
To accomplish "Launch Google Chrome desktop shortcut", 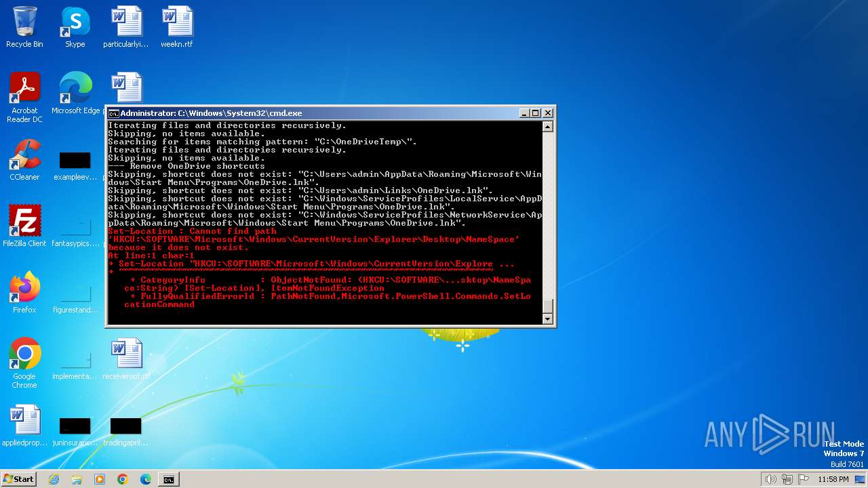I will pos(24,363).
